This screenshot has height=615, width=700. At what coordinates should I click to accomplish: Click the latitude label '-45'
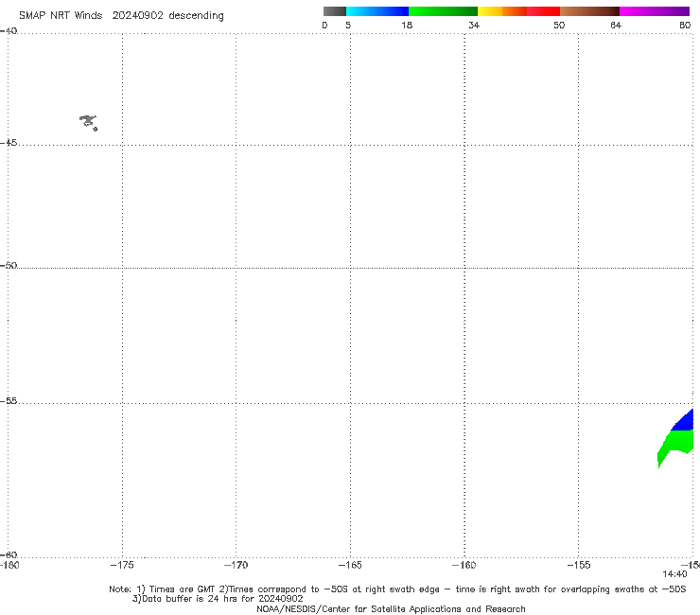pyautogui.click(x=8, y=143)
